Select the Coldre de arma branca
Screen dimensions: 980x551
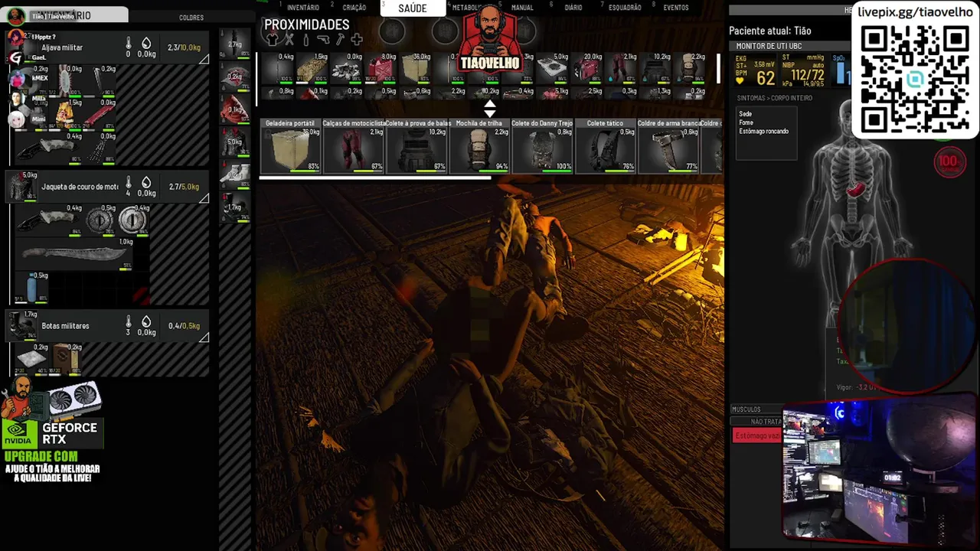pos(668,145)
